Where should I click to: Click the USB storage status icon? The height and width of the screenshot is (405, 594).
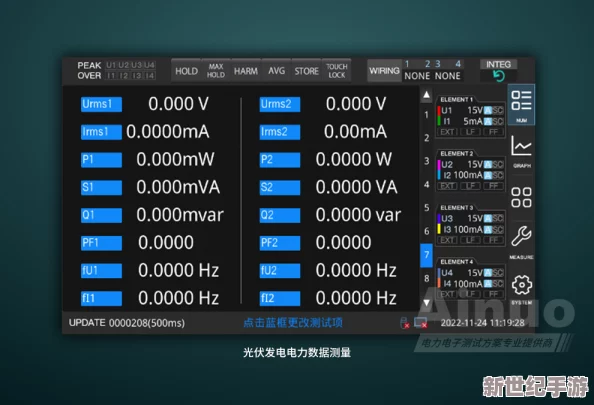coord(405,323)
